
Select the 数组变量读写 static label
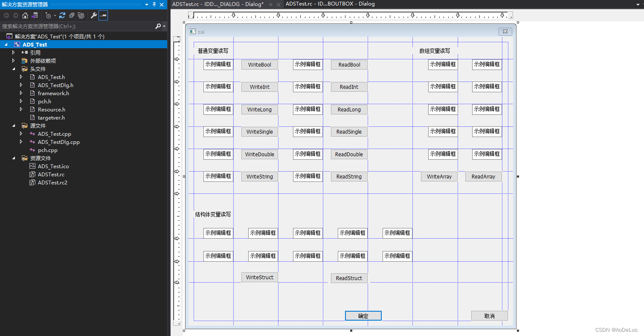click(x=435, y=51)
